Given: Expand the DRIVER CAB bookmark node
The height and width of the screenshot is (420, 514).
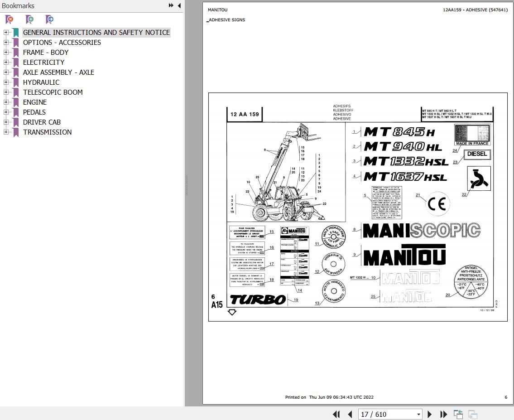Looking at the screenshot, I should 6,122.
